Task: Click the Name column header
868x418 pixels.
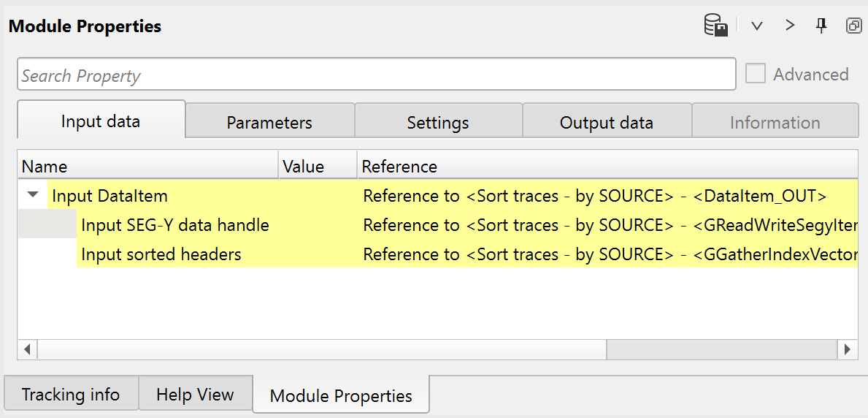Action: [x=45, y=166]
